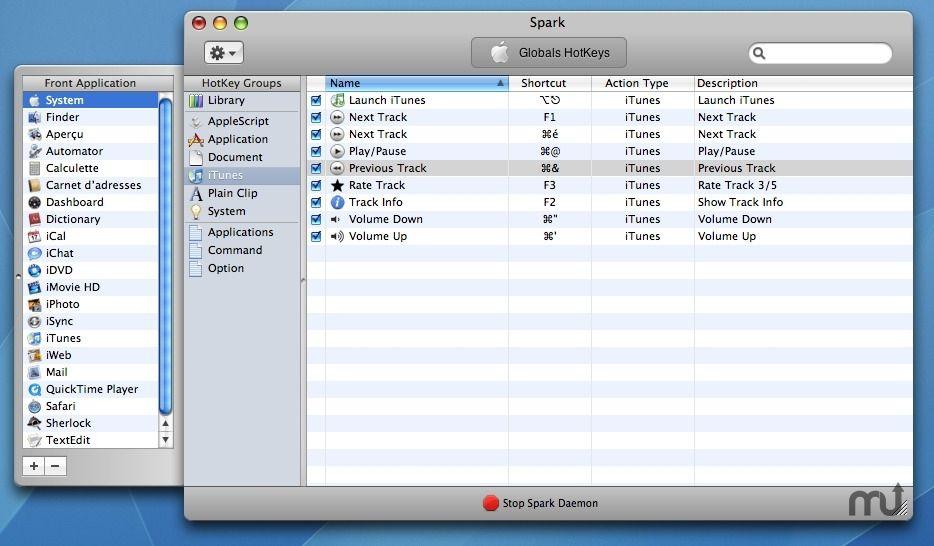Sort by Description column header
Viewport: 934px width, 546px height.
pos(803,83)
